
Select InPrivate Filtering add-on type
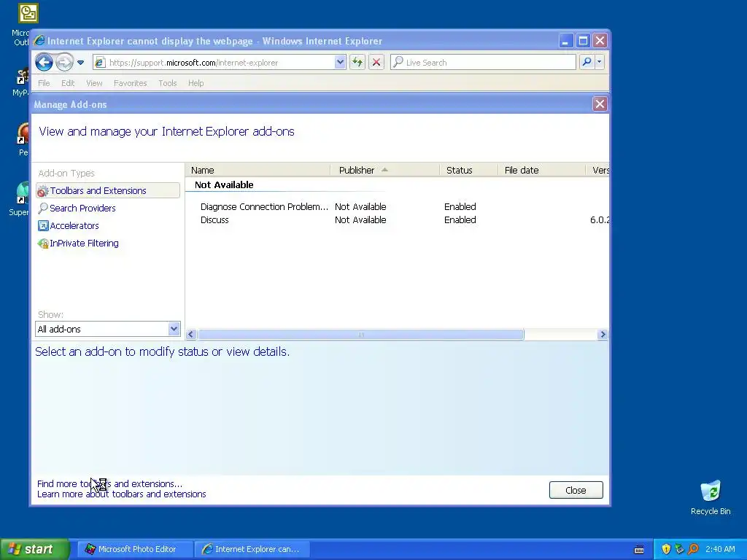click(x=84, y=244)
